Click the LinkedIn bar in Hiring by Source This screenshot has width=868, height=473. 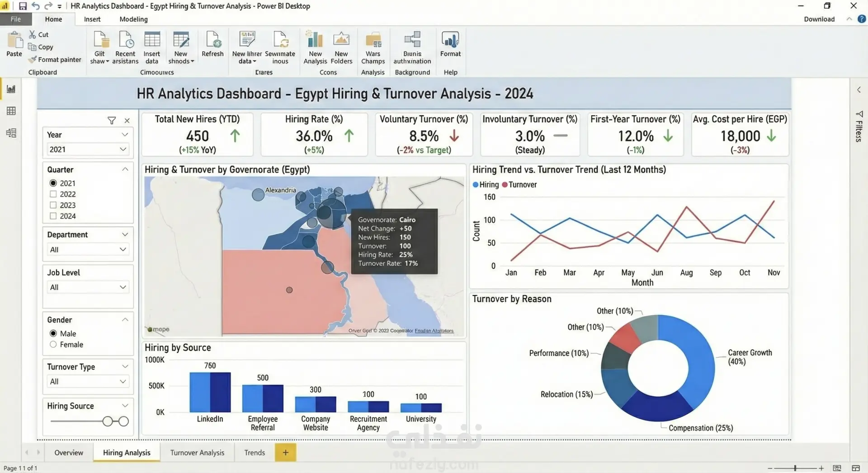[210, 392]
